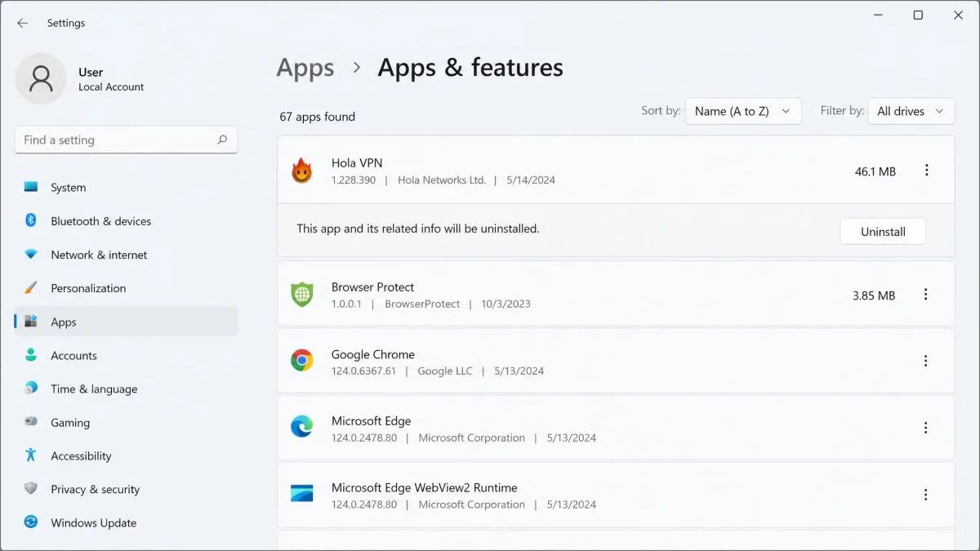Click the back arrow in Settings
The height and width of the screenshot is (551, 980).
[22, 23]
